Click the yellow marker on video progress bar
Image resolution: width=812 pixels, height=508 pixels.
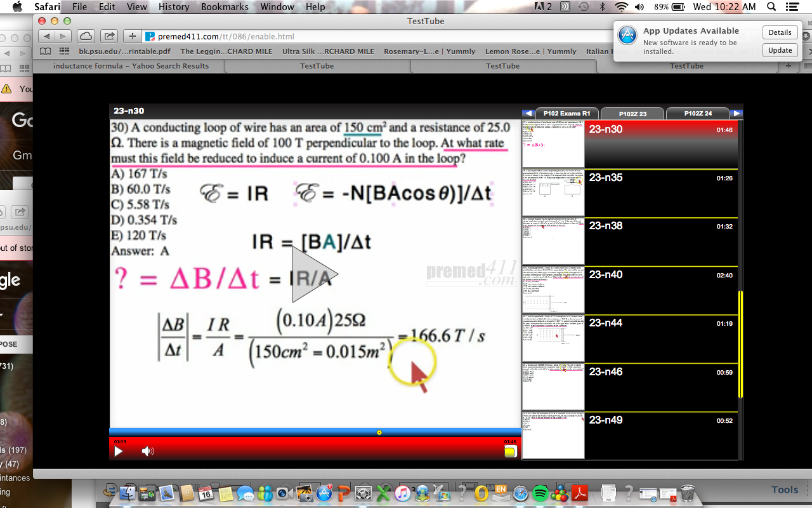tap(379, 432)
